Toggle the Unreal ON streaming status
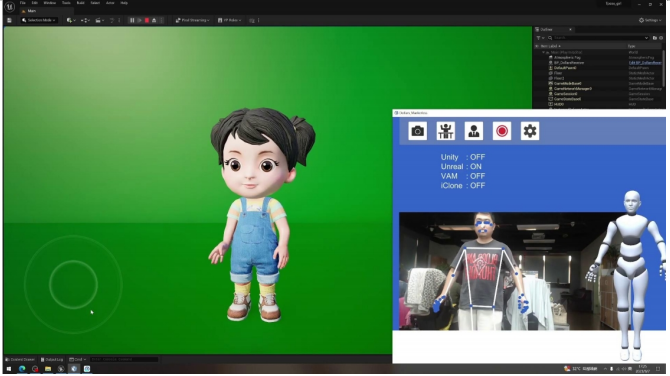 click(461, 167)
